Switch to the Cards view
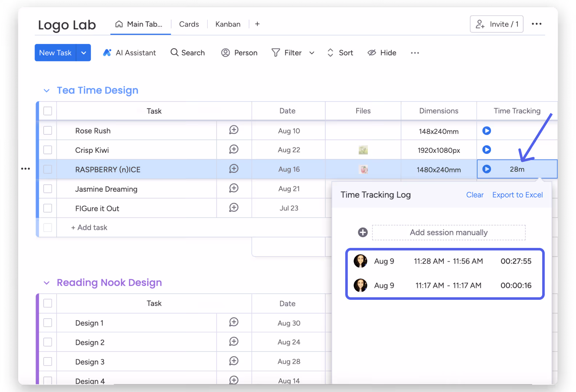This screenshot has width=576, height=392. point(189,24)
